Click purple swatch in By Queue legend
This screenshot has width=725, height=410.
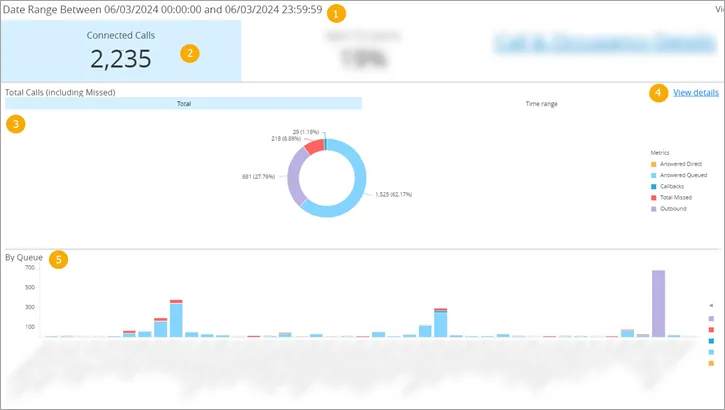click(x=711, y=318)
